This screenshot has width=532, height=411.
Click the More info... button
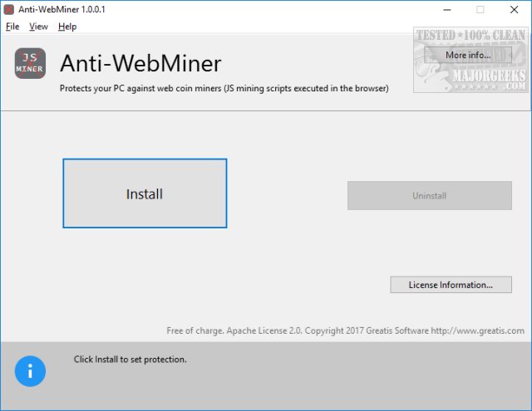[x=468, y=55]
